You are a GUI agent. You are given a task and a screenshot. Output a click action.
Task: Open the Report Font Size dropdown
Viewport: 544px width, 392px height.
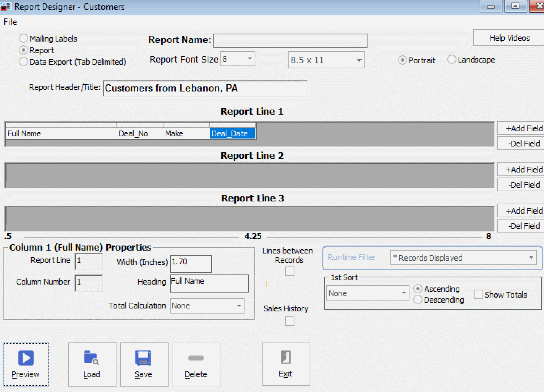tap(250, 58)
